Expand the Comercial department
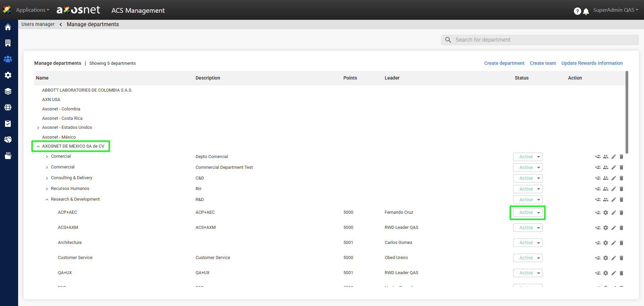Screen dimensions: 644x306 point(47,157)
